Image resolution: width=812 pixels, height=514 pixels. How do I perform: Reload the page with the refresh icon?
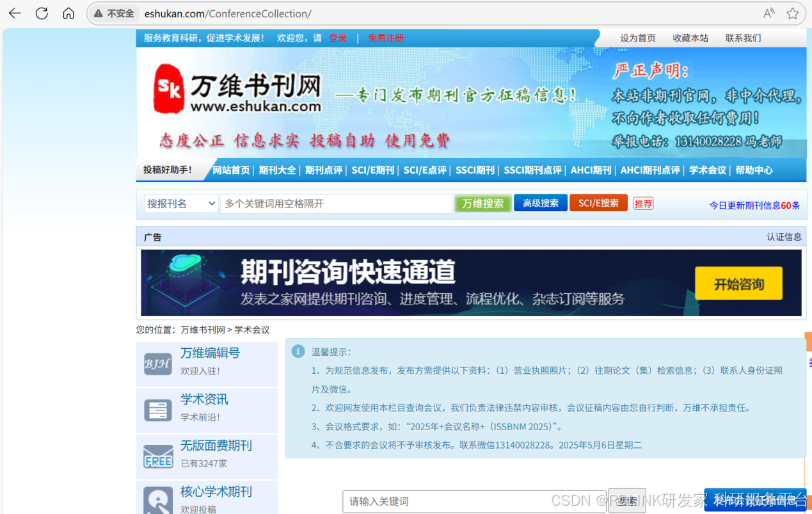coord(42,13)
